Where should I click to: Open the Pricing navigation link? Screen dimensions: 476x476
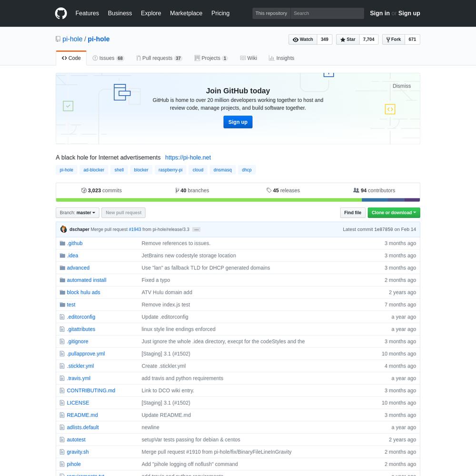(x=220, y=13)
